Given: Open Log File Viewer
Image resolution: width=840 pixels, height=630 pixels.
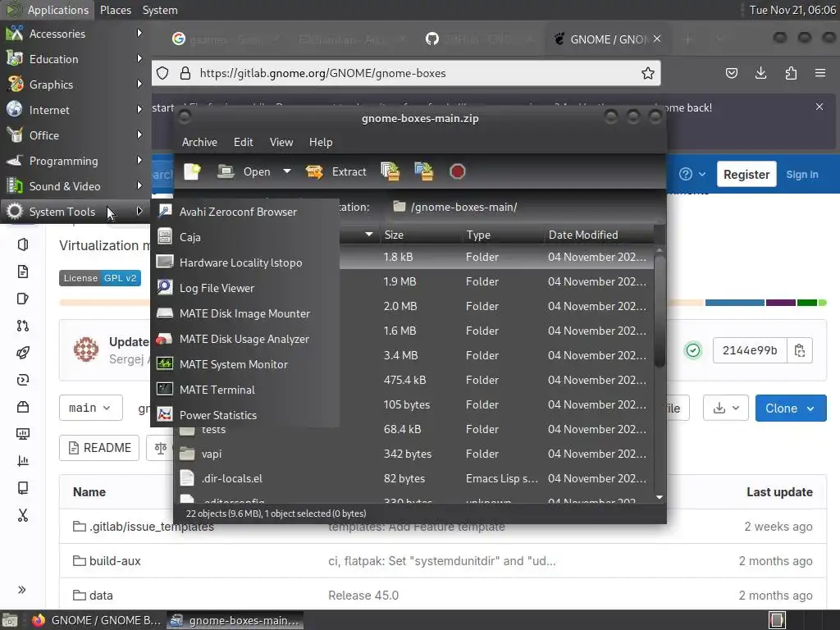Looking at the screenshot, I should coord(244,288).
